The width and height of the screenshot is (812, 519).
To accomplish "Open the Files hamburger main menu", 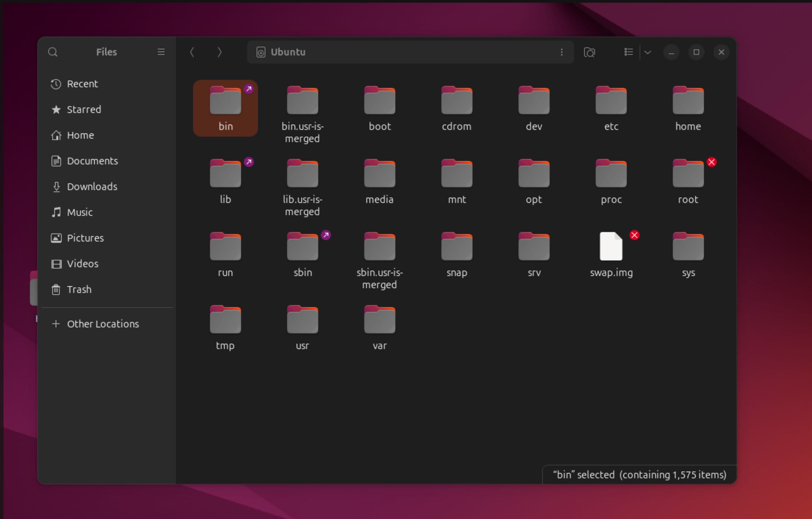I will pyautogui.click(x=161, y=52).
